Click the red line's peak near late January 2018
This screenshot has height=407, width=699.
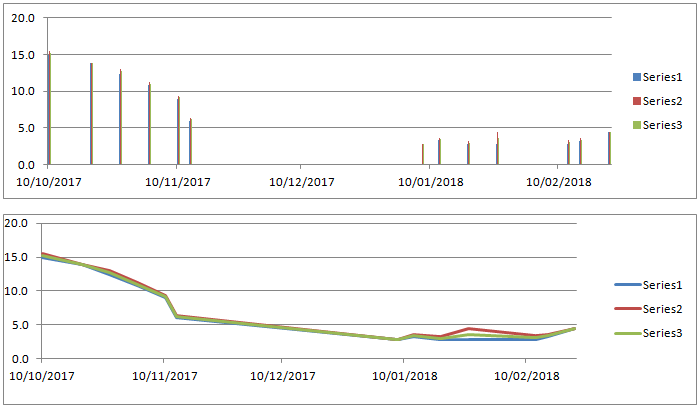point(469,328)
